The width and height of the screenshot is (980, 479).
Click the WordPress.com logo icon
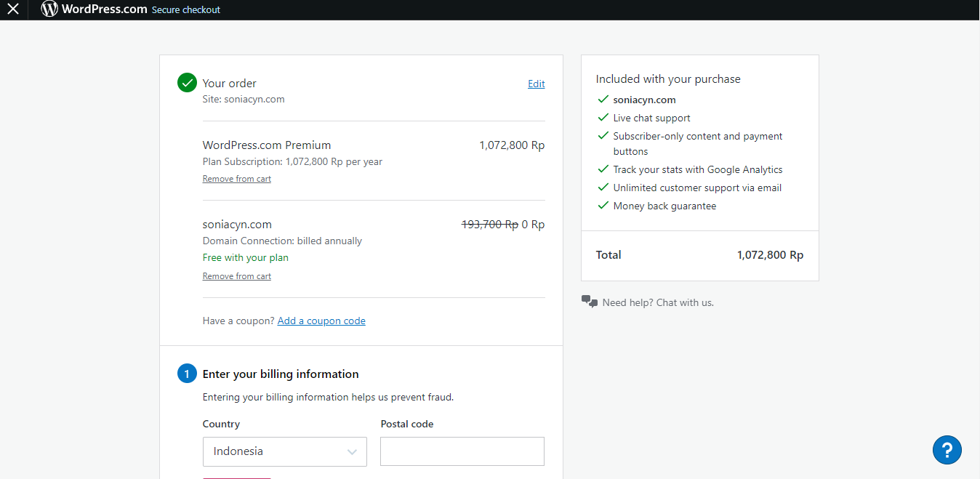[49, 9]
